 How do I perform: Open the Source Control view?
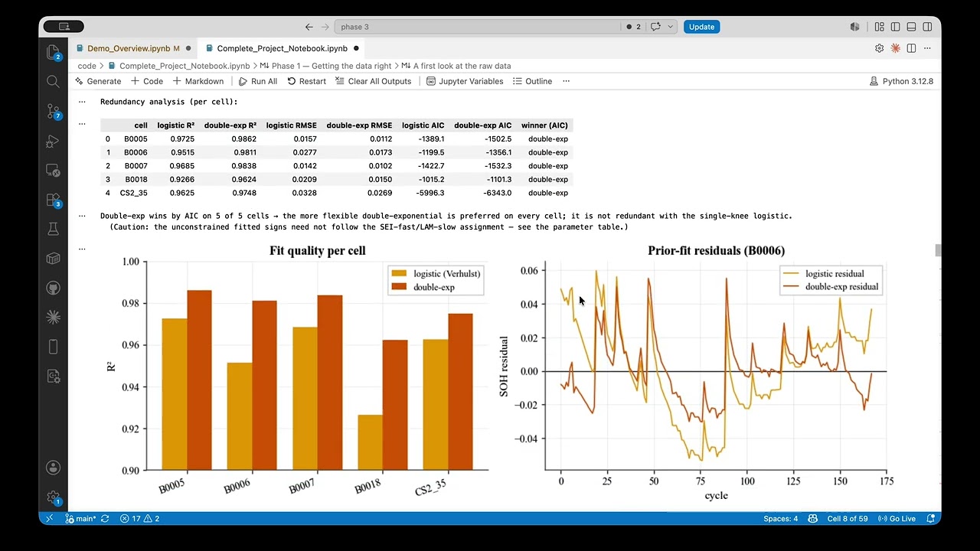click(53, 112)
